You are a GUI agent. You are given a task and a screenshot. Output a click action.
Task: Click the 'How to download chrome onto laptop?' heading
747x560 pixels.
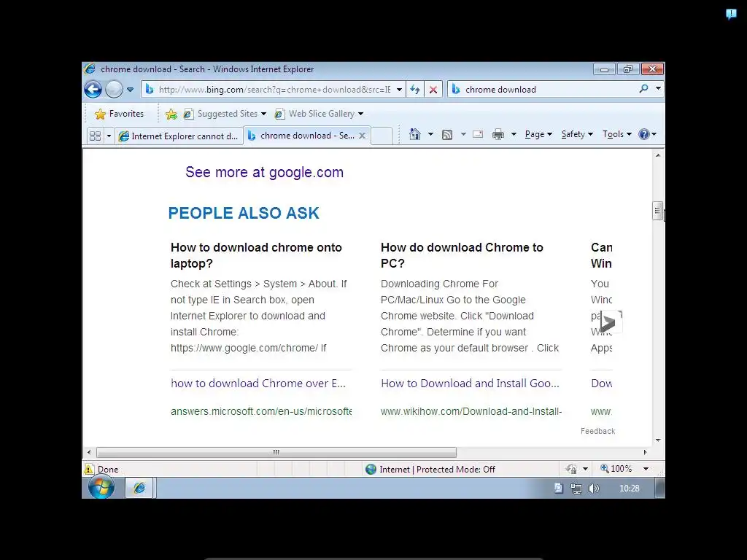[256, 255]
